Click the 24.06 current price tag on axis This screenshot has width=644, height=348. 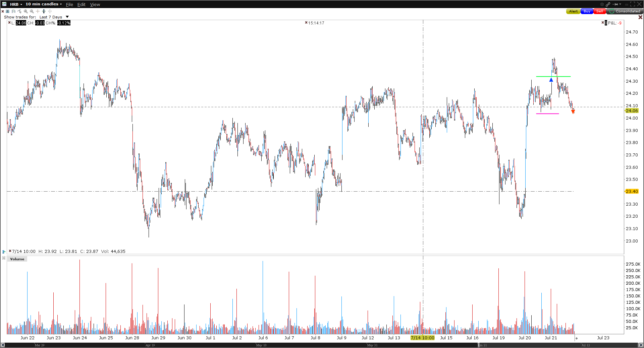pyautogui.click(x=632, y=111)
